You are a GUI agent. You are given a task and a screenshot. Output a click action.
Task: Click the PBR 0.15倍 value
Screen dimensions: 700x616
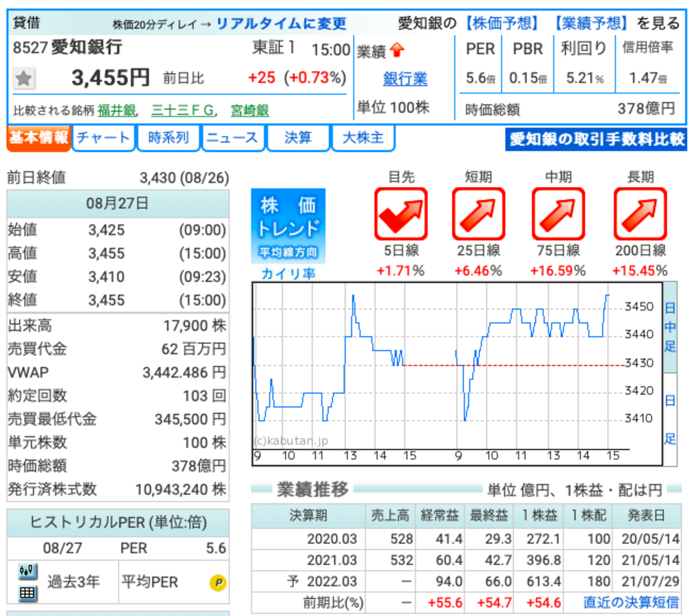[528, 79]
